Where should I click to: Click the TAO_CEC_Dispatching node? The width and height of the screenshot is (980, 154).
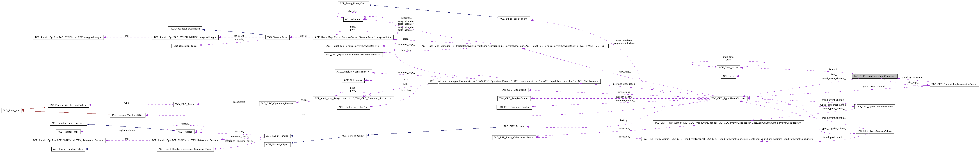point(514,90)
